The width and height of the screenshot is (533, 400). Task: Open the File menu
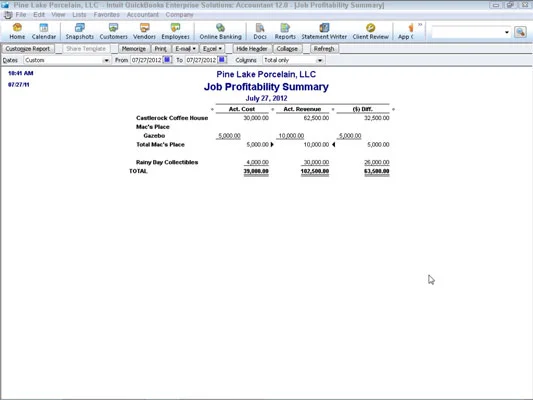(x=21, y=15)
